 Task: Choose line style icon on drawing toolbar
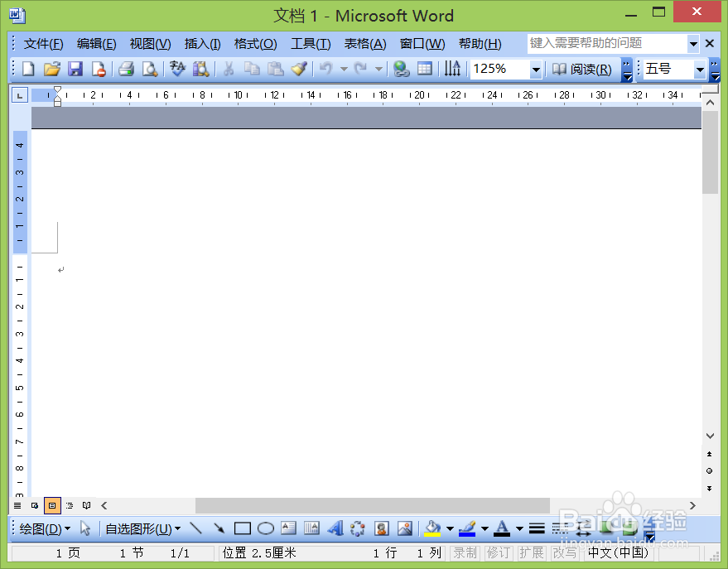click(x=537, y=528)
